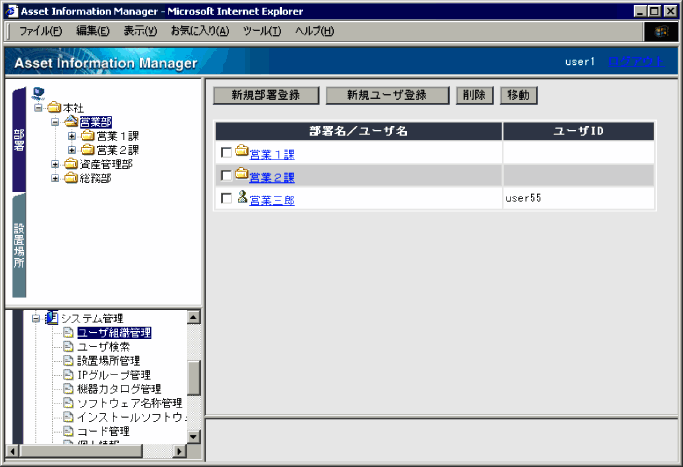Collapse the 営業部 tree node
Viewport: 683px width, 467px height.
pos(55,122)
